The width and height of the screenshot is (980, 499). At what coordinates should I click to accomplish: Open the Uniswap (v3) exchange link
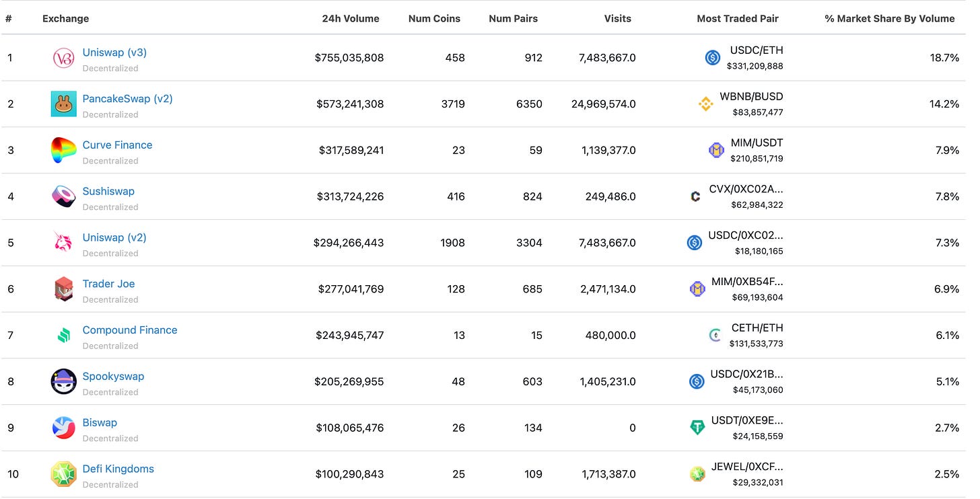pos(114,52)
